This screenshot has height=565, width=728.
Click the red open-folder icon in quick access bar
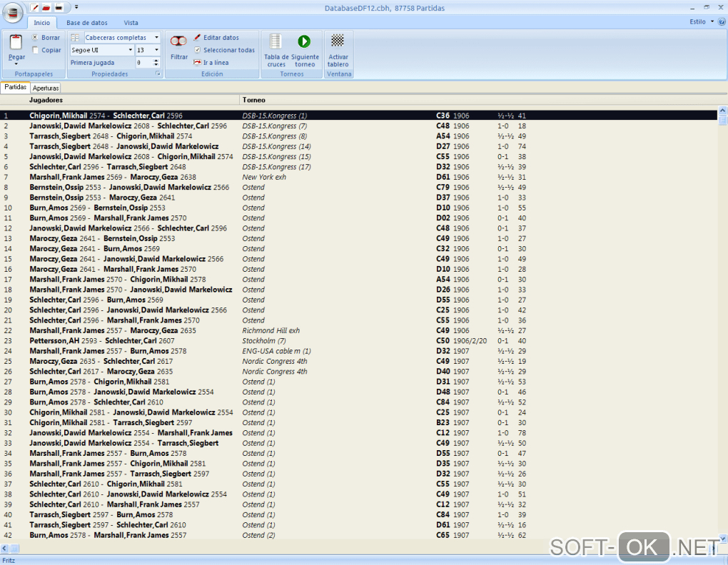[46, 7]
